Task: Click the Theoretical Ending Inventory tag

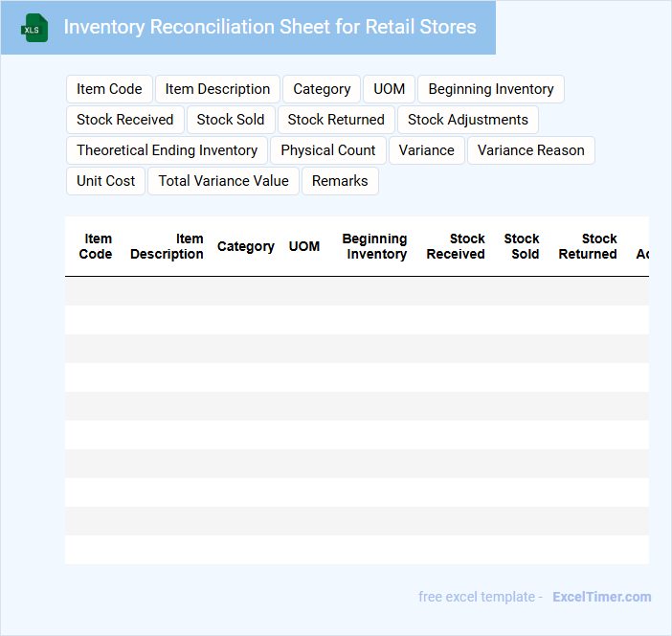Action: pos(167,150)
